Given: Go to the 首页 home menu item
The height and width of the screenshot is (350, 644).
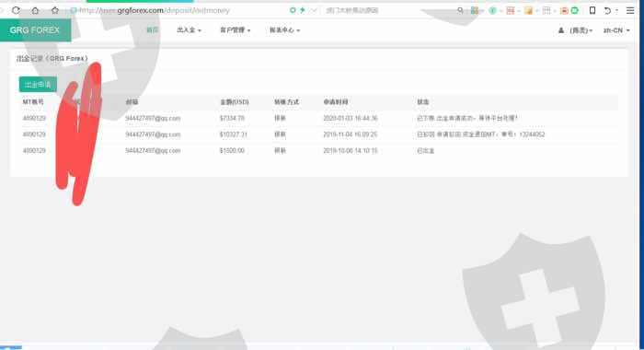Looking at the screenshot, I should coord(153,30).
